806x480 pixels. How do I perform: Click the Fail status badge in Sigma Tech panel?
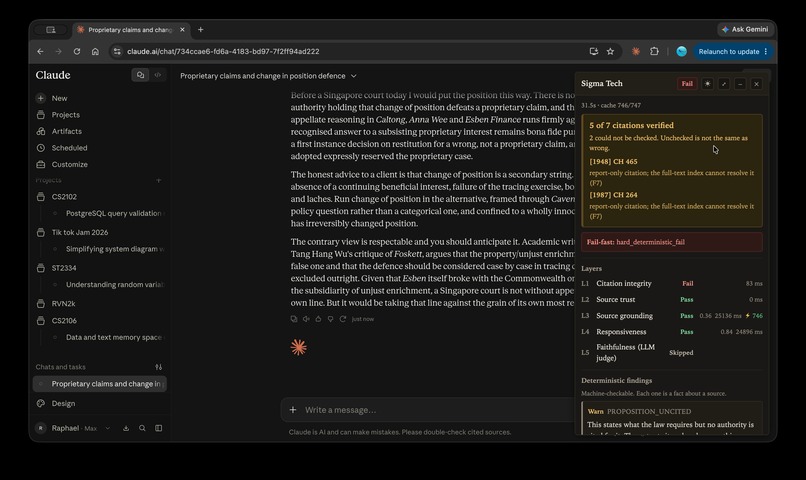click(x=687, y=84)
